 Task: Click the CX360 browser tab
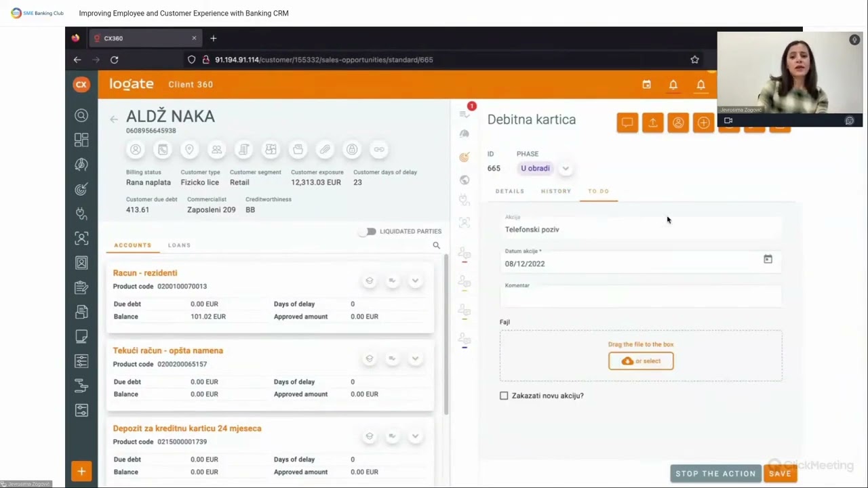point(146,38)
